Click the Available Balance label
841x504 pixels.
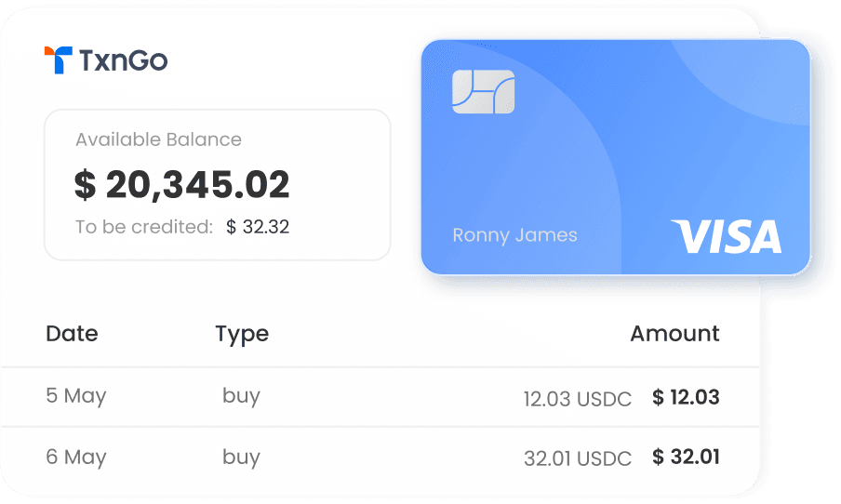(x=158, y=139)
